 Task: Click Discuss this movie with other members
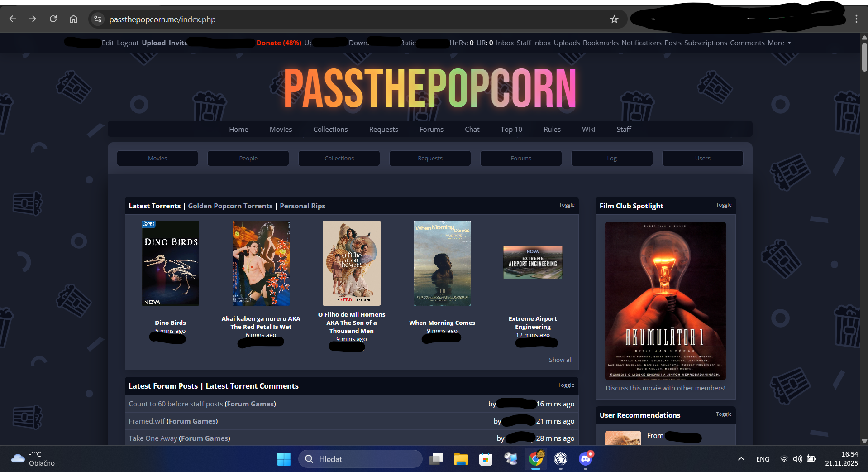coord(665,388)
